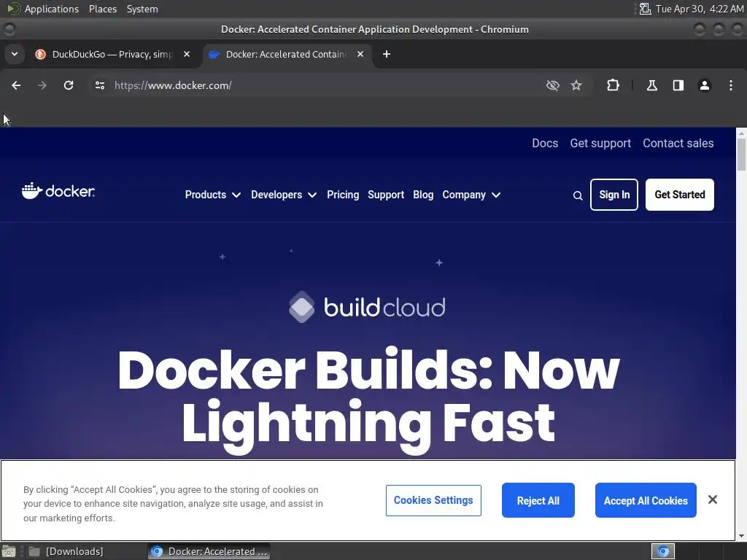Switch to the Downloads taskbar window
This screenshot has width=747, height=560.
click(x=66, y=551)
